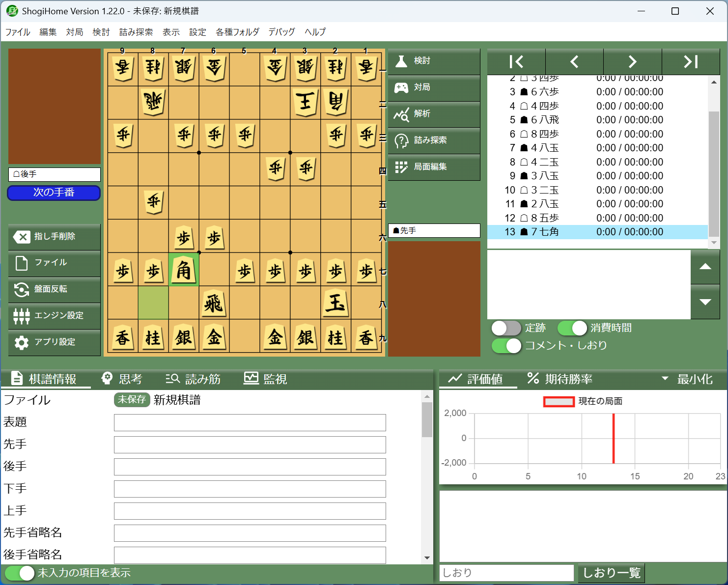Click the 指し手削除 delete move icon
Viewport: 728px width, 585px height.
click(22, 237)
